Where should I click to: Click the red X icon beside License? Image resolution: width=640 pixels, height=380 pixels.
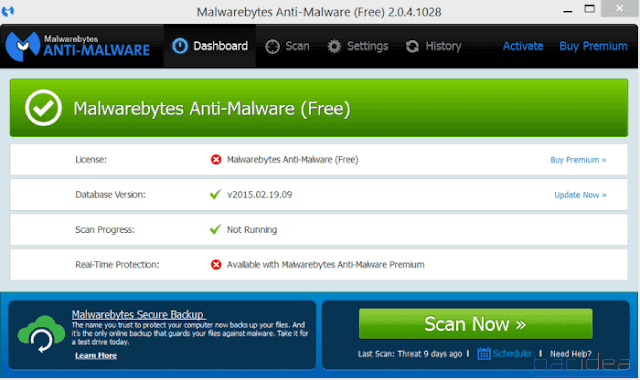coord(216,160)
